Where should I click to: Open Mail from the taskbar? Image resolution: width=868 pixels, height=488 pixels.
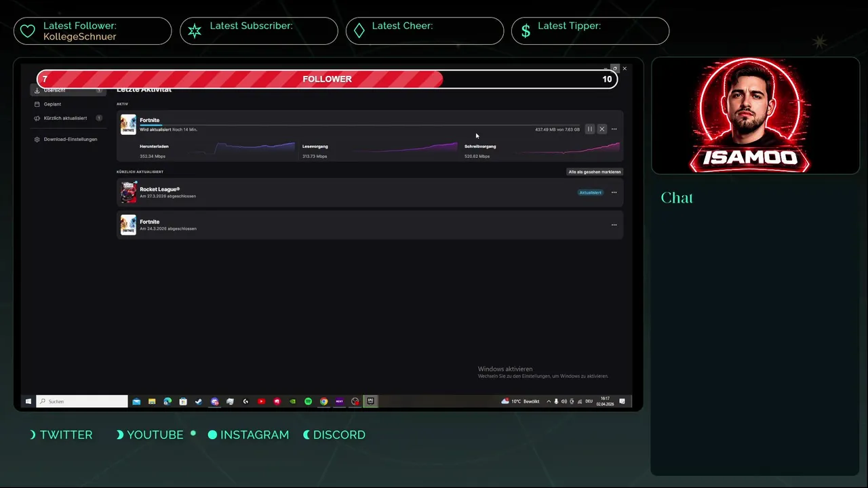tap(136, 401)
